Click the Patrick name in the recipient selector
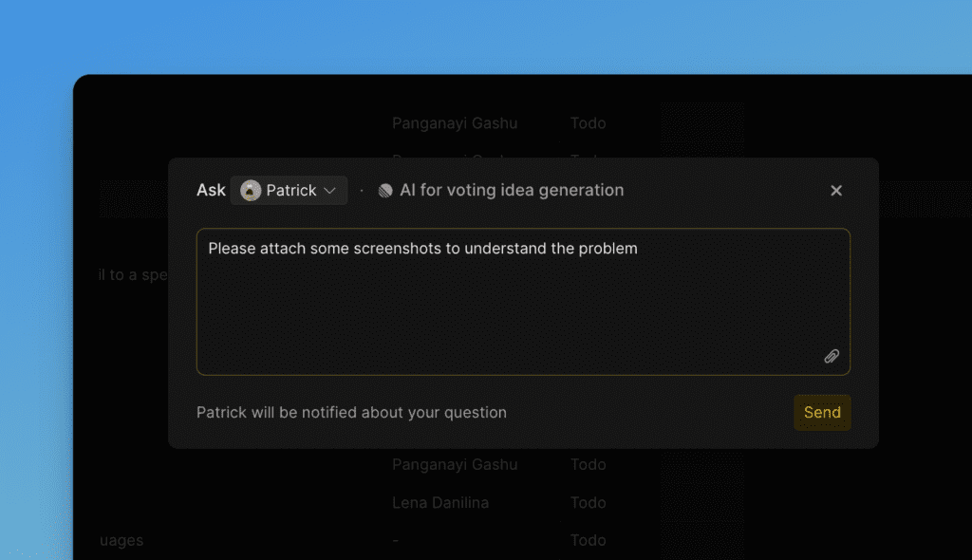This screenshot has width=972, height=560. (291, 191)
